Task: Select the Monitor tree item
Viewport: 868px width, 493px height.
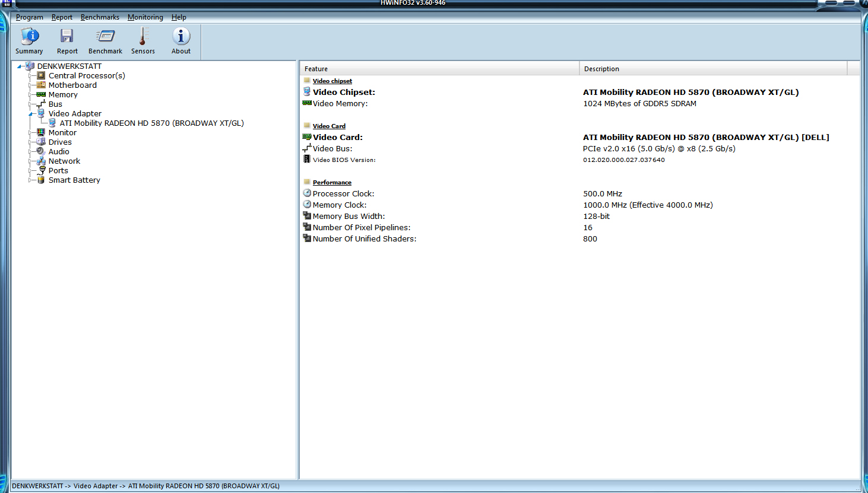Action: (x=62, y=132)
